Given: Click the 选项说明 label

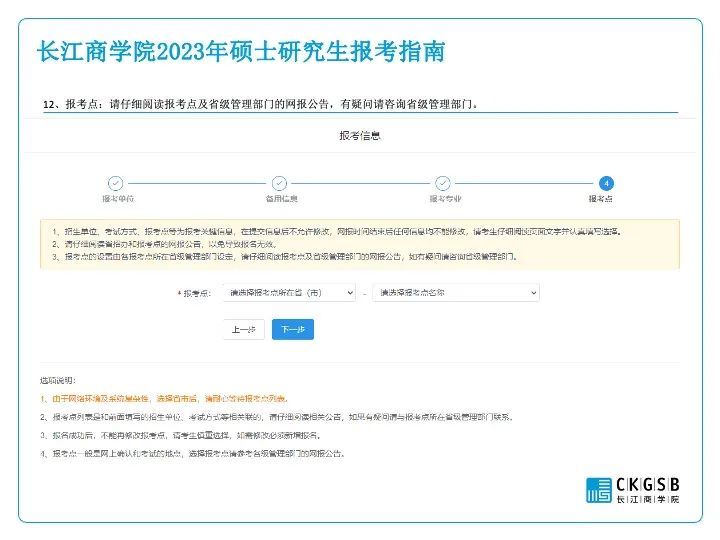Looking at the screenshot, I should (57, 380).
